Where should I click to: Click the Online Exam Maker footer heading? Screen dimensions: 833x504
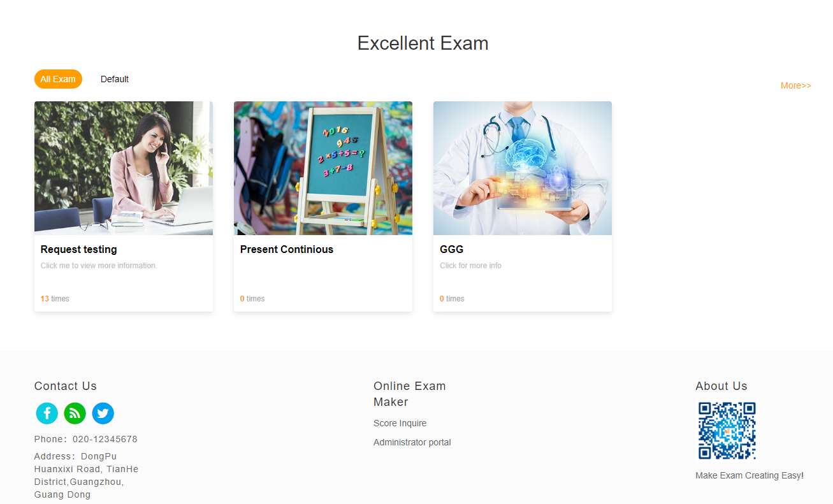tap(410, 394)
